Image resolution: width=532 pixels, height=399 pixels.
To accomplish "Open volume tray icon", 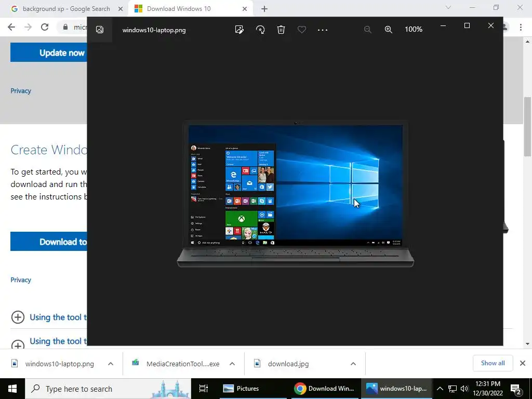I will click(x=464, y=389).
